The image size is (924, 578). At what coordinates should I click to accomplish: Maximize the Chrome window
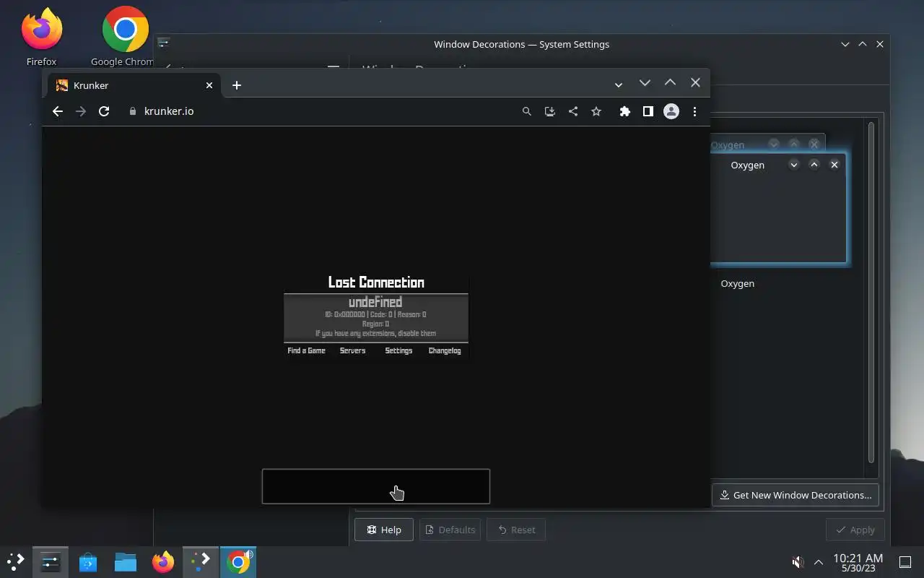pyautogui.click(x=670, y=82)
